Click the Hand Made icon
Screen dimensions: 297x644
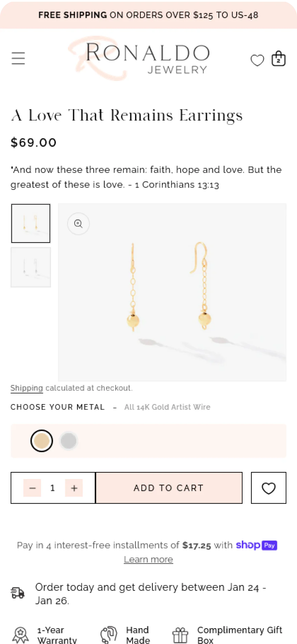point(109,635)
